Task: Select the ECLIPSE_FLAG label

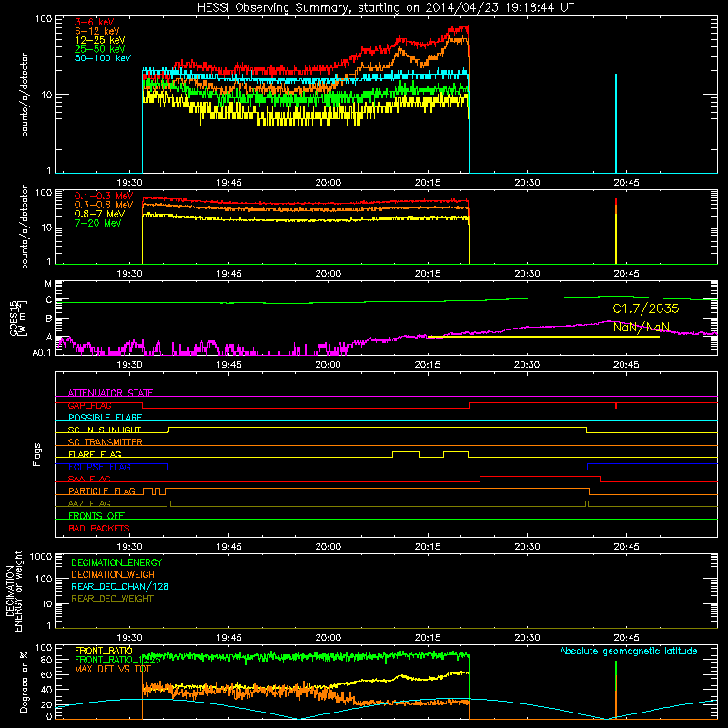Action: pyautogui.click(x=99, y=467)
